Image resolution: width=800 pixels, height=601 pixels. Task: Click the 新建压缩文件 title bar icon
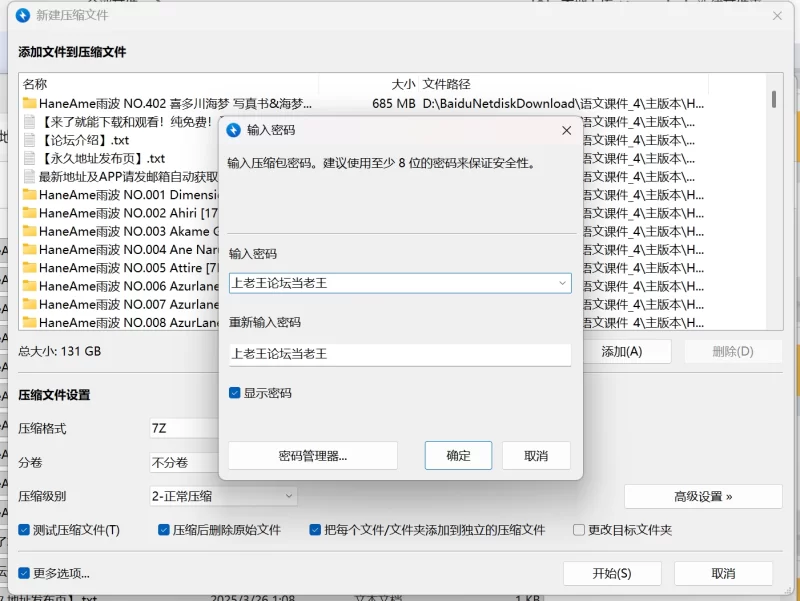point(22,16)
